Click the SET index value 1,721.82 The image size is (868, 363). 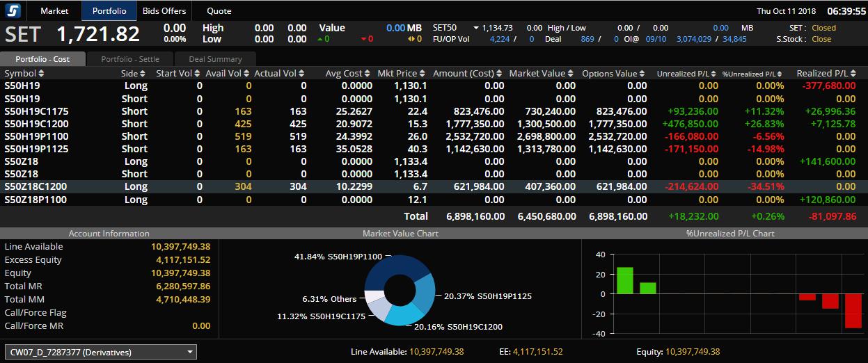98,33
